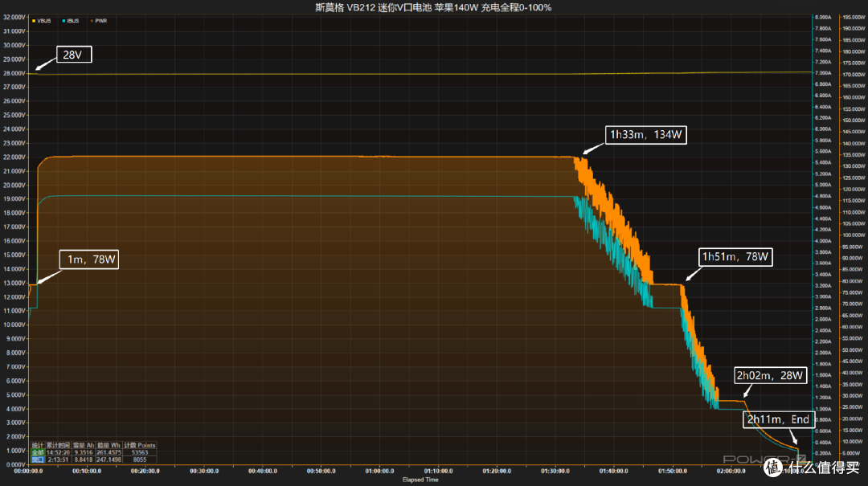Click the 2:13:51 window time value
Screen dimensions: 868x486
[58, 459]
